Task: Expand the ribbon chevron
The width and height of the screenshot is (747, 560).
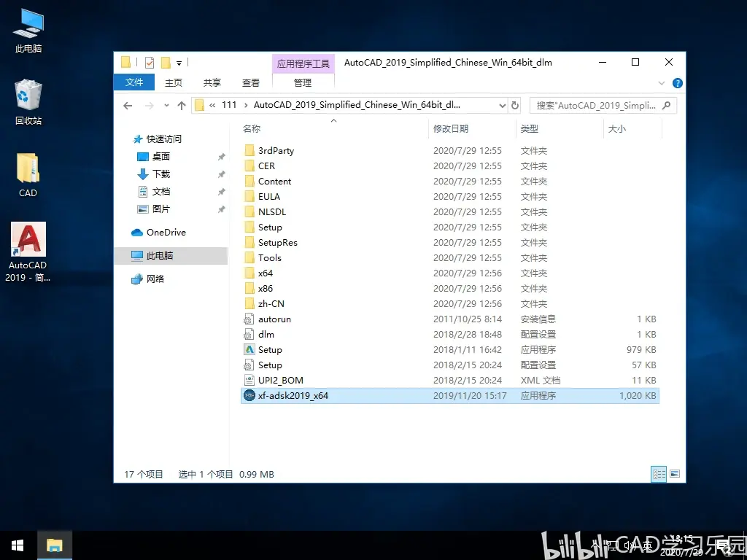Action: click(x=661, y=83)
